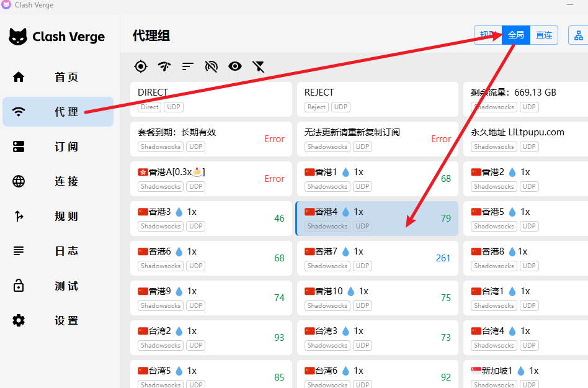Click the crossed-out filter icon
This screenshot has height=388, width=588.
pyautogui.click(x=259, y=66)
